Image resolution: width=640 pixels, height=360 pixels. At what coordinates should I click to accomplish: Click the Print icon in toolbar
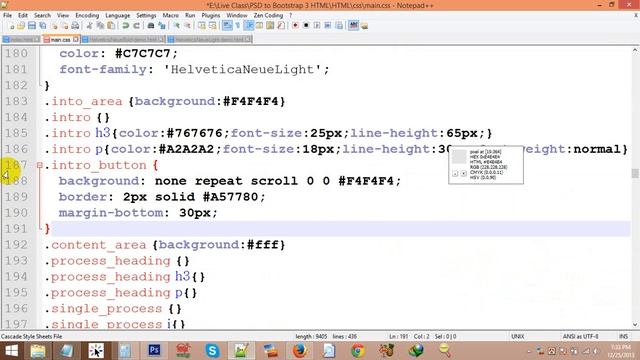click(x=75, y=26)
